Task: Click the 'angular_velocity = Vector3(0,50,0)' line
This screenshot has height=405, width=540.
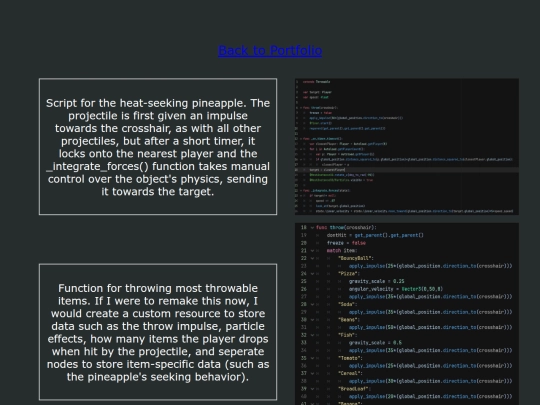Action: pos(396,289)
